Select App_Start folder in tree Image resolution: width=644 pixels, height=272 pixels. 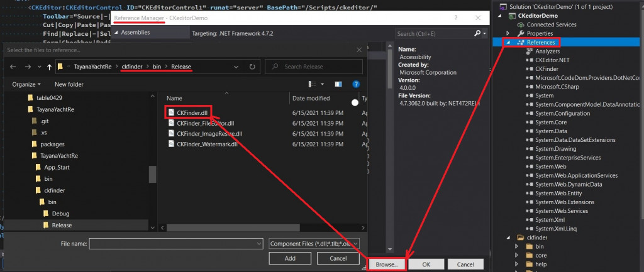[57, 167]
